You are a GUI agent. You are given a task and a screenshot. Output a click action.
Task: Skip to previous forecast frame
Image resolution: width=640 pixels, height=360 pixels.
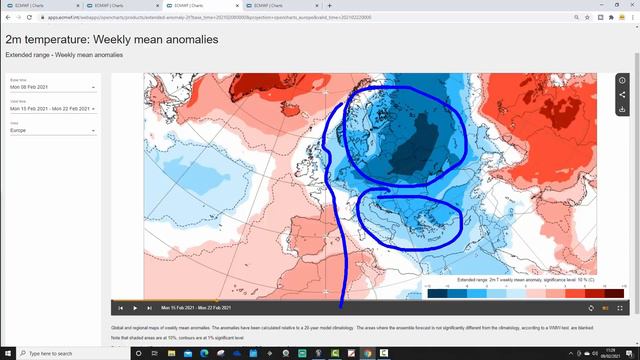(120, 308)
